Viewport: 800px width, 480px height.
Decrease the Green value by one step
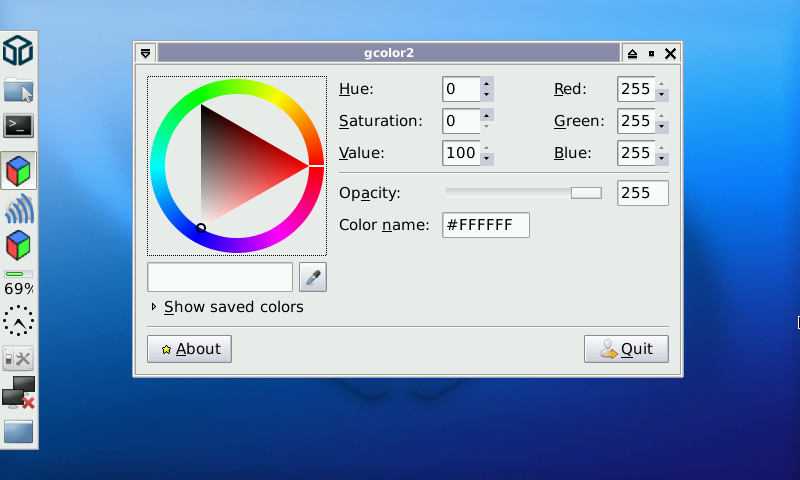[x=662, y=127]
